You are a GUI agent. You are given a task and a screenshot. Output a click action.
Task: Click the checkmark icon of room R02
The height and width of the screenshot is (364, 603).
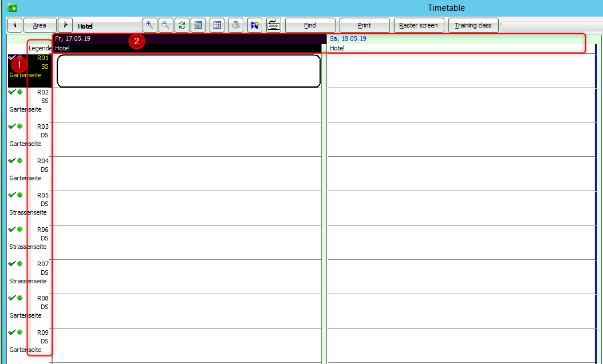click(x=11, y=92)
